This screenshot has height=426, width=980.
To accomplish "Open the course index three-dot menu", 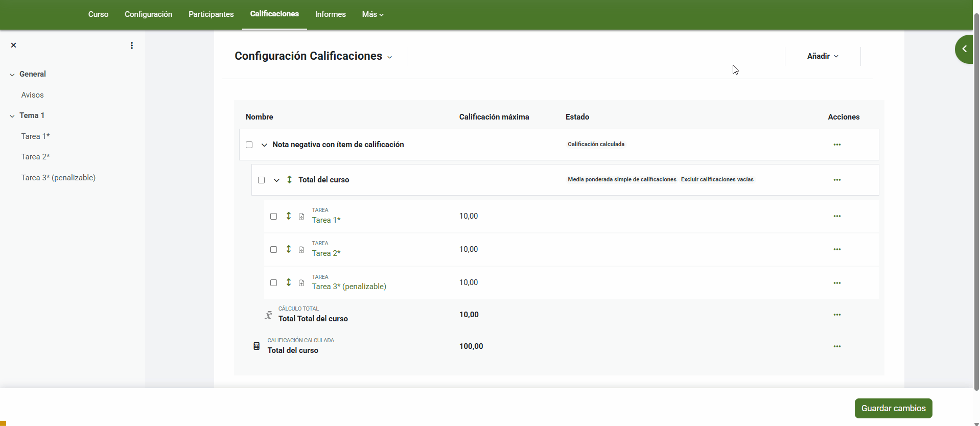I will 132,45.
